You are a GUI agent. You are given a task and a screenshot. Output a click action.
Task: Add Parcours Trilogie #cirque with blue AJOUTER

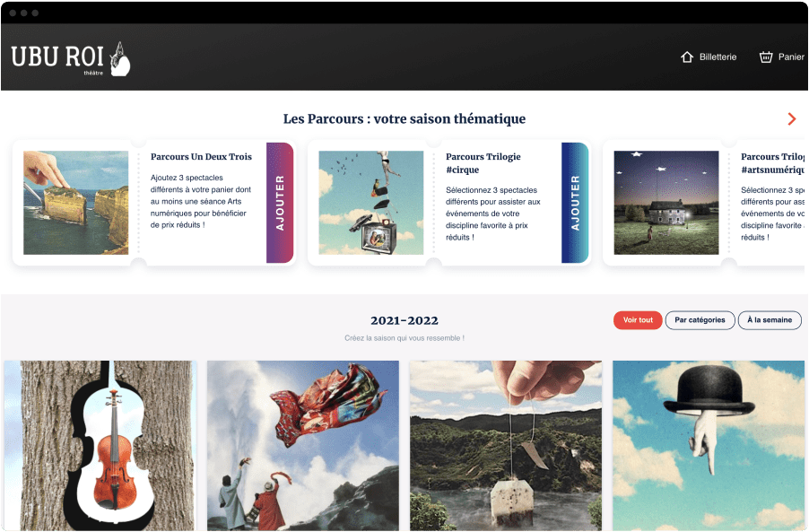click(575, 203)
